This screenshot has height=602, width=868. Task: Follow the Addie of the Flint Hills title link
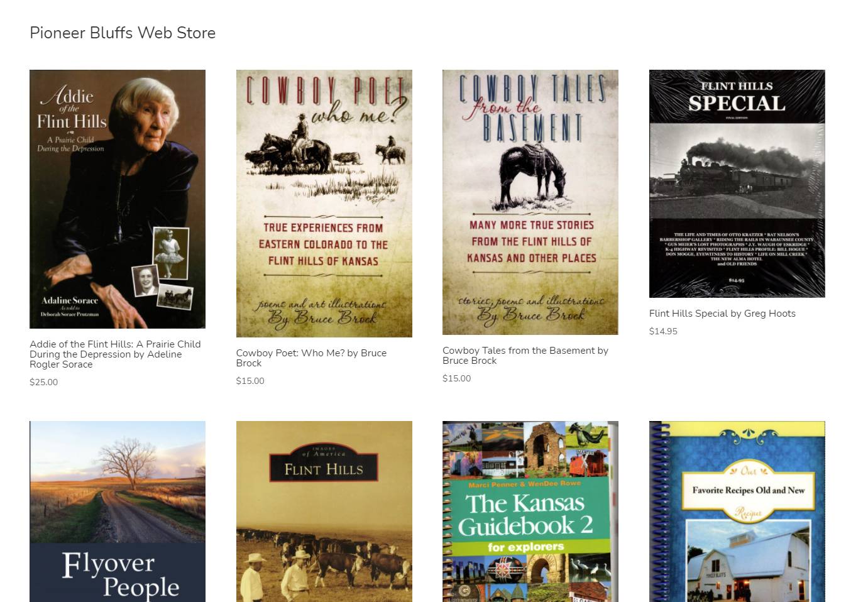tap(115, 354)
